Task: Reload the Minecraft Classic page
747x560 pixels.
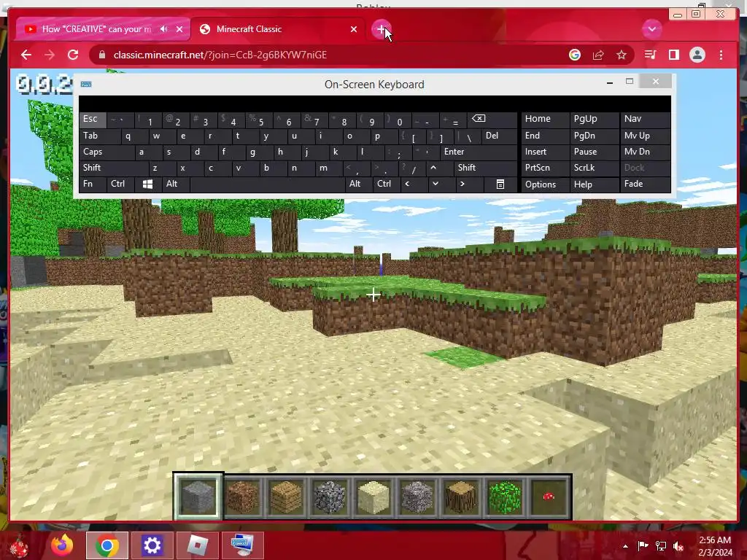Action: pos(73,55)
